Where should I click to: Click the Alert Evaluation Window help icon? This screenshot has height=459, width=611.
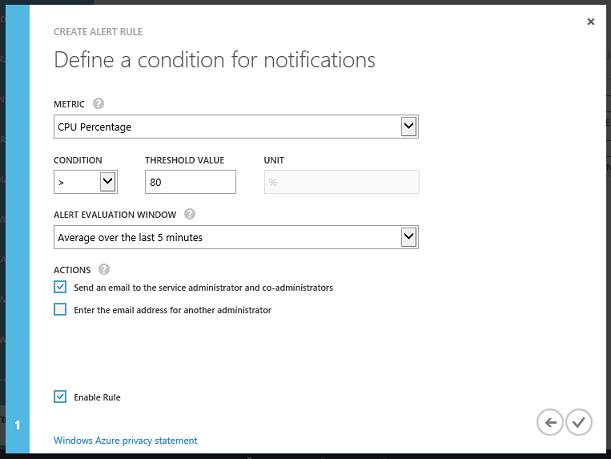190,214
